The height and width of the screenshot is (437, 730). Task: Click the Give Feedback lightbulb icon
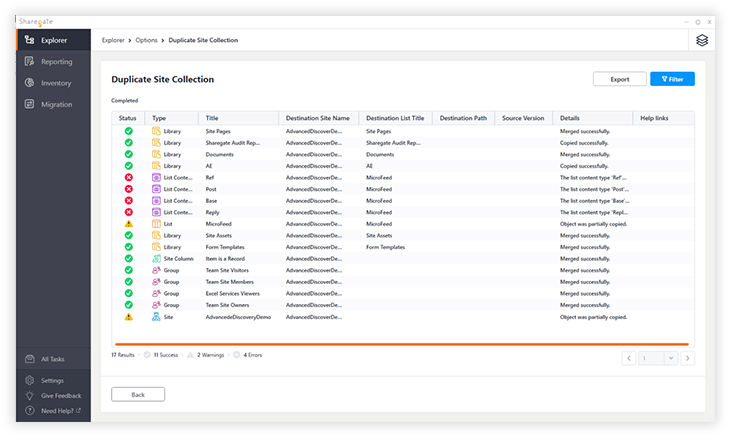[x=29, y=396]
